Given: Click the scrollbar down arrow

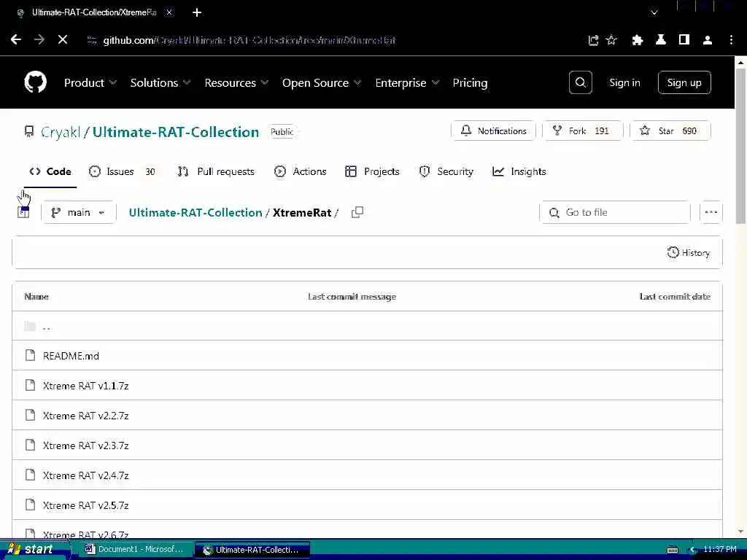Looking at the screenshot, I should coord(740,532).
